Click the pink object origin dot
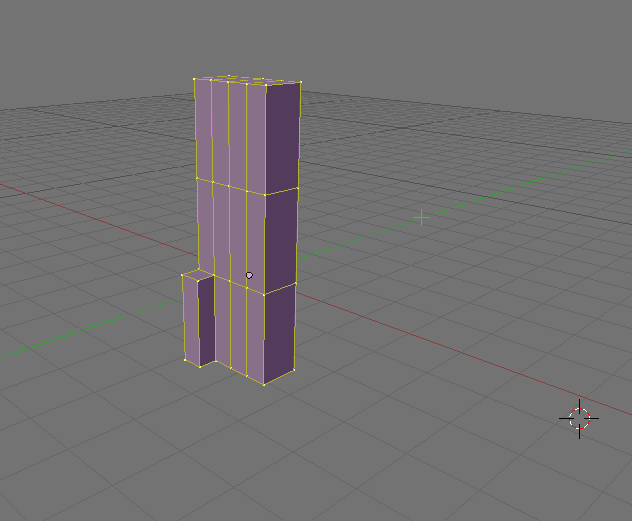Image resolution: width=632 pixels, height=521 pixels. (x=249, y=275)
